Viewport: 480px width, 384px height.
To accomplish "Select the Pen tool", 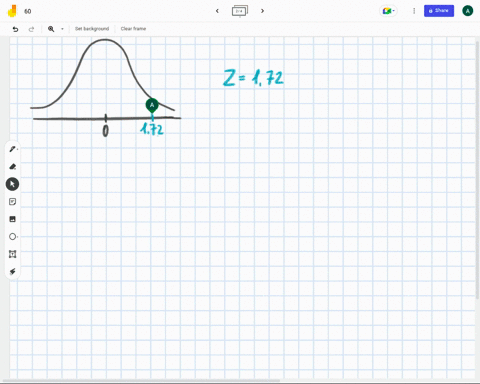I will pyautogui.click(x=13, y=149).
